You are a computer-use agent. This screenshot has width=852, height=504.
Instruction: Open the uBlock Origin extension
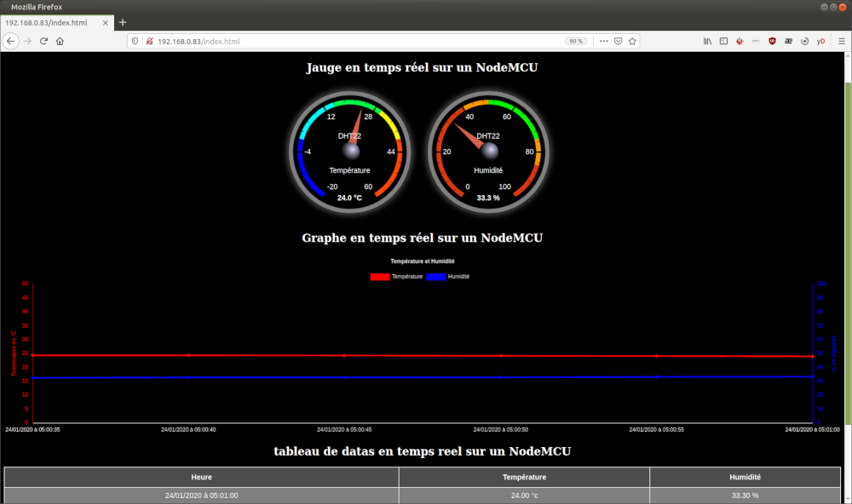pyautogui.click(x=772, y=41)
